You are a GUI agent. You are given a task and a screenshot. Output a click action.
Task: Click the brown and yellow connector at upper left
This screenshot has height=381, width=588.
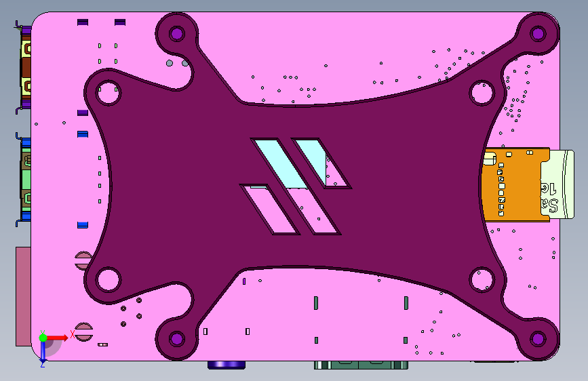click(26, 68)
